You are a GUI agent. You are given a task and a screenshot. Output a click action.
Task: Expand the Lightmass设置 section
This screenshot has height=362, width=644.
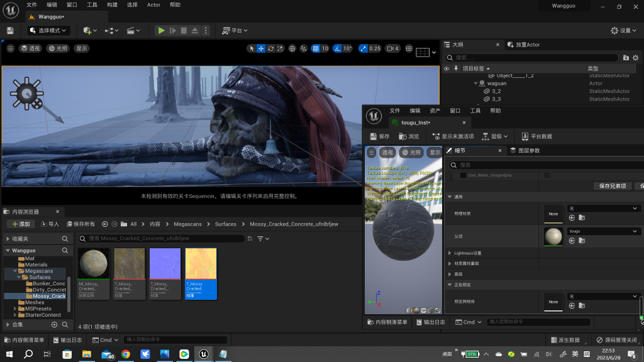450,253
